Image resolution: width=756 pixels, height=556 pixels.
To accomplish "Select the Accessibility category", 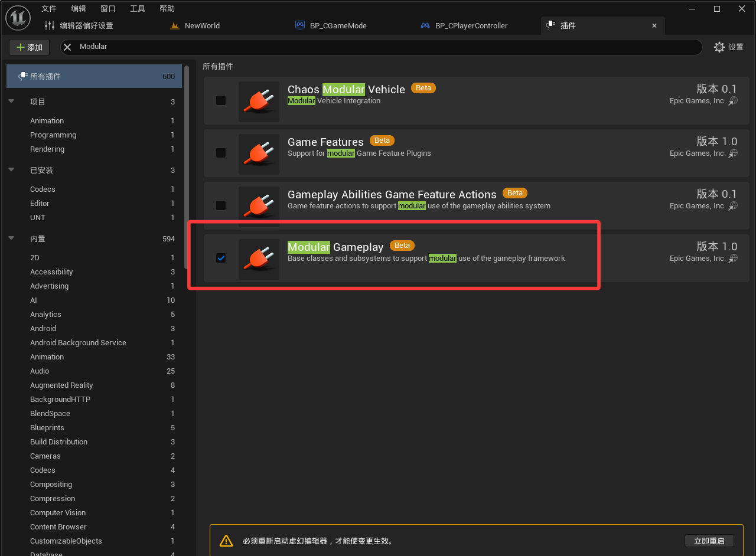I will (x=94, y=272).
